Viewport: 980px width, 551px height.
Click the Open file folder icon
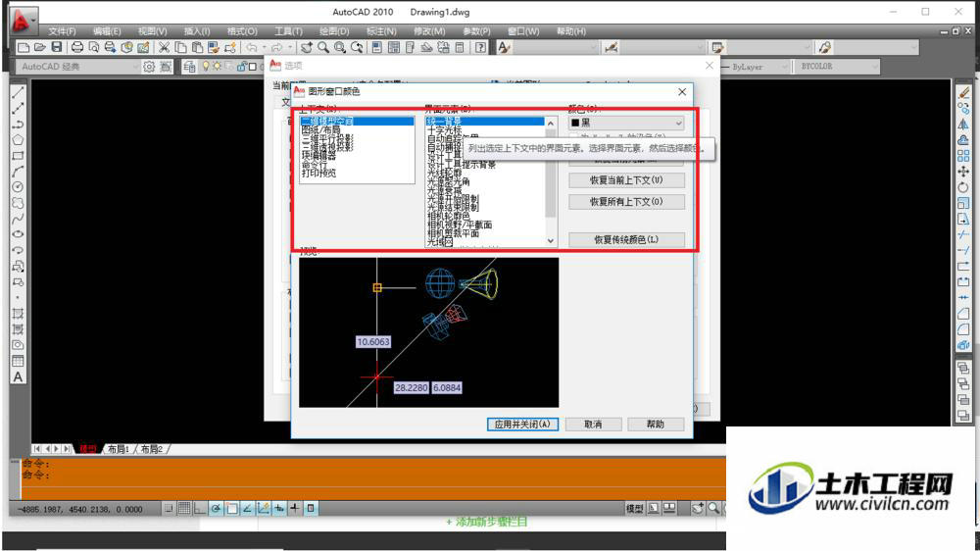click(x=39, y=47)
